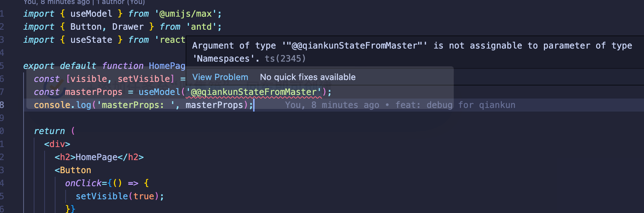Click the View Problem link

220,77
